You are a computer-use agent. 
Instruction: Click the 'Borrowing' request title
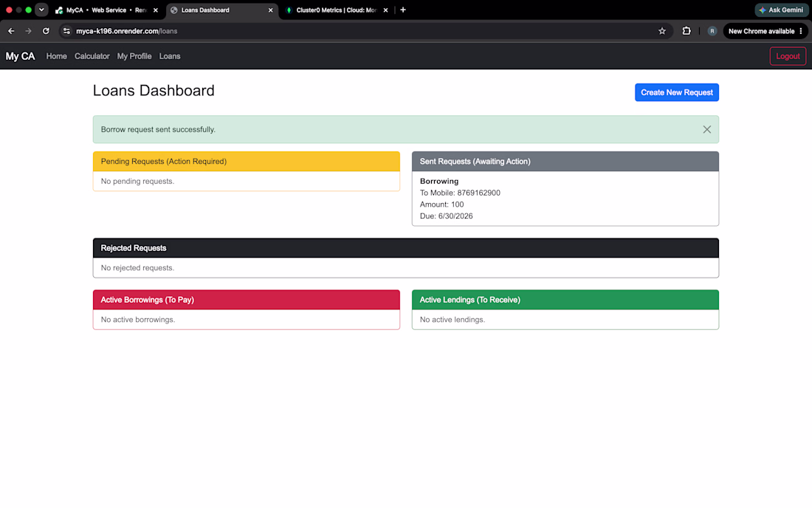pos(439,181)
